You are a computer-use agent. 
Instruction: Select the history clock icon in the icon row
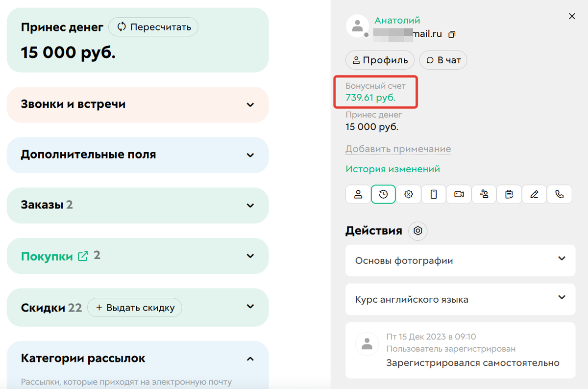(x=383, y=194)
